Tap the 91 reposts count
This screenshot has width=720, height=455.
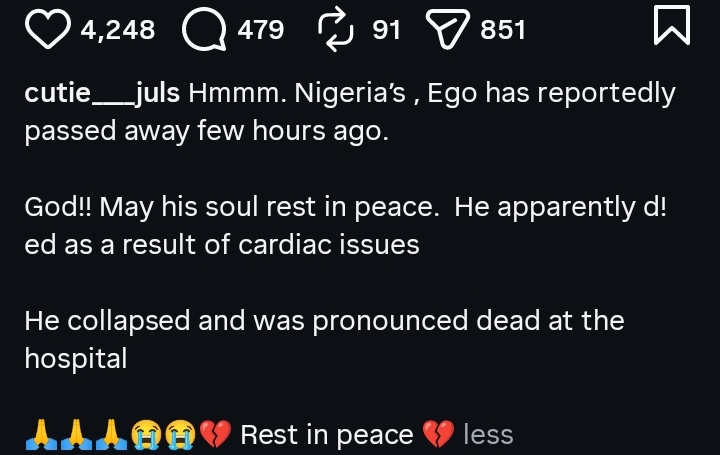(x=386, y=31)
